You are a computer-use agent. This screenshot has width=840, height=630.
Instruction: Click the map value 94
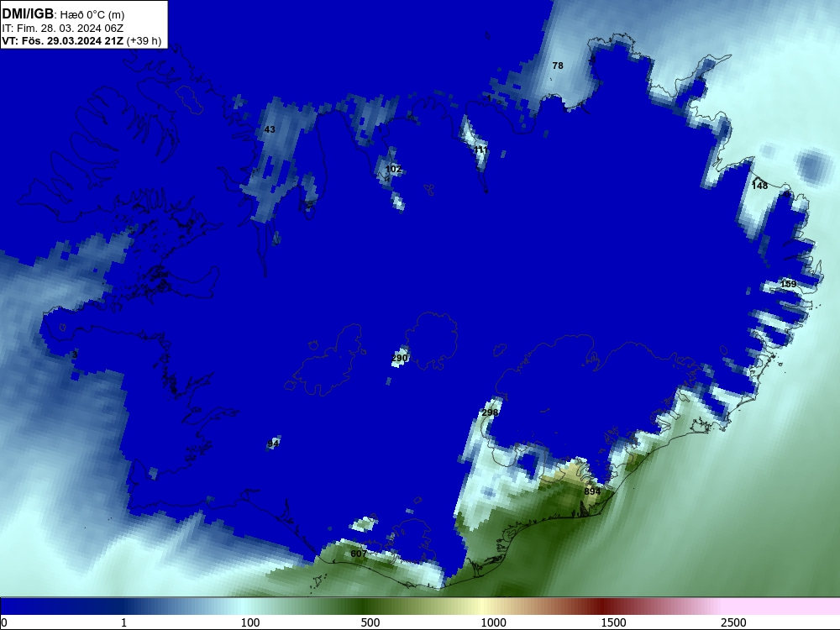click(x=273, y=444)
